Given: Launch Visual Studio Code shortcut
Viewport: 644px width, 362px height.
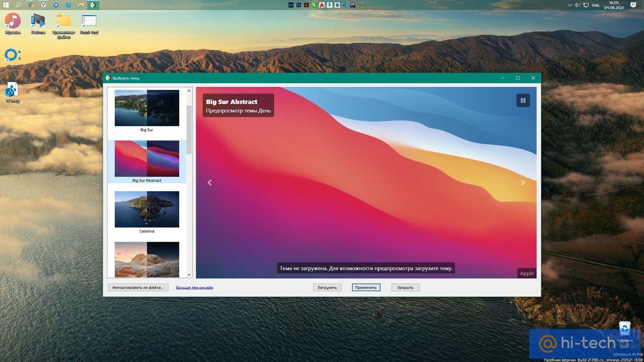Looking at the screenshot, I should [345, 5].
